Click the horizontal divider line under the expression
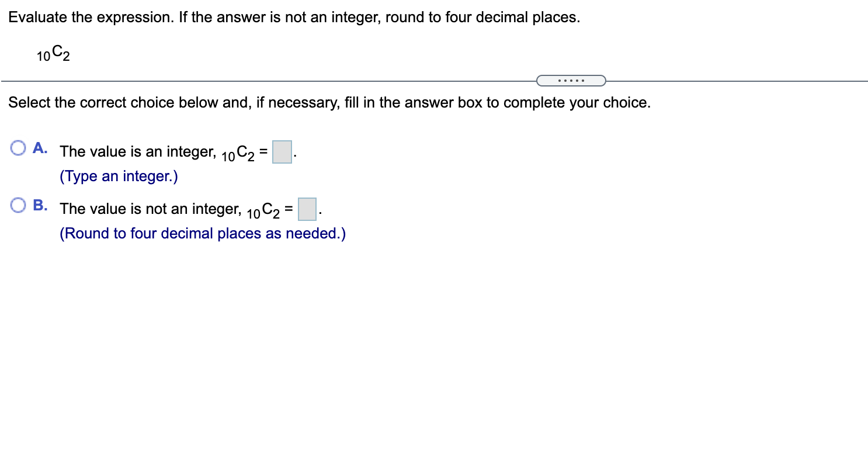Screen dimensions: 868x450 click(263, 80)
